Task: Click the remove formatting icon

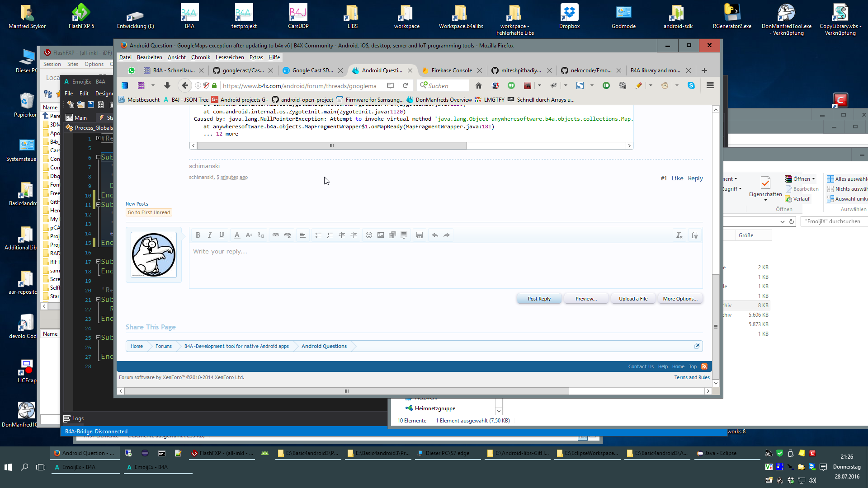Action: tap(679, 235)
